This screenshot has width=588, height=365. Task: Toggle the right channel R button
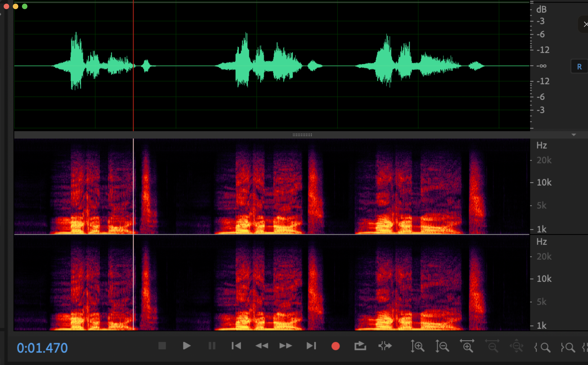pos(579,66)
